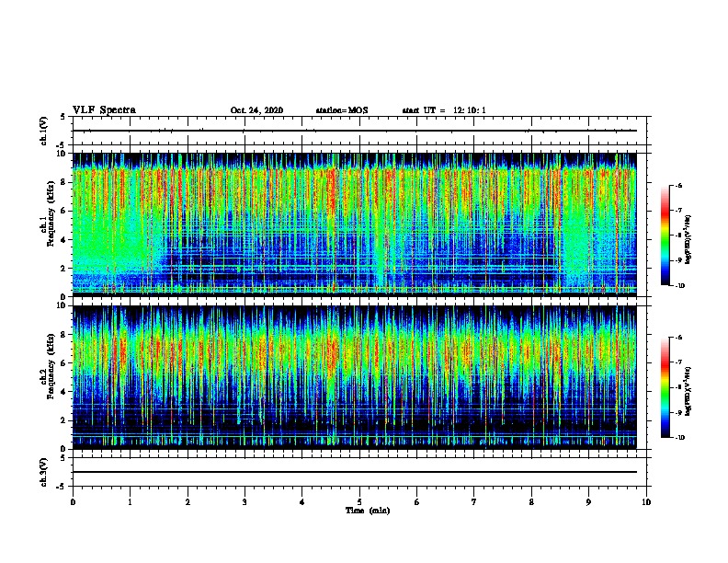Screen dimensions: 728x563
Task: Click the ch.2 colorbar "log(PSD)" unit label
Action: click(688, 392)
